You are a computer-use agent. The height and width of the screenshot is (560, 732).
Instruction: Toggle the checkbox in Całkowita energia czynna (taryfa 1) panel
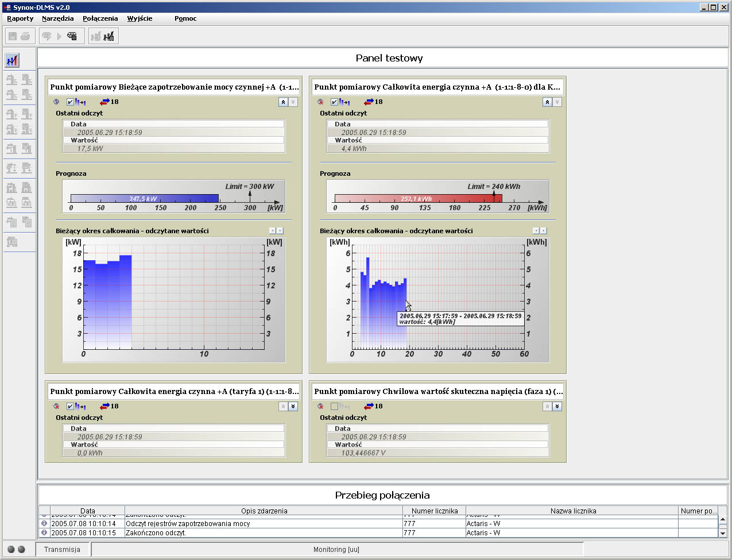[x=70, y=406]
